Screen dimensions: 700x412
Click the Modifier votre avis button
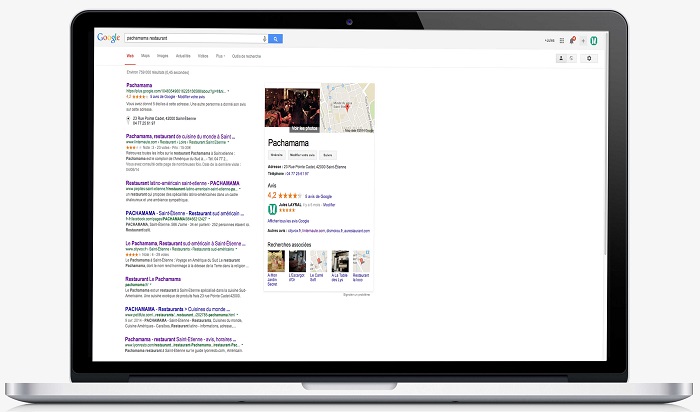[x=302, y=156]
